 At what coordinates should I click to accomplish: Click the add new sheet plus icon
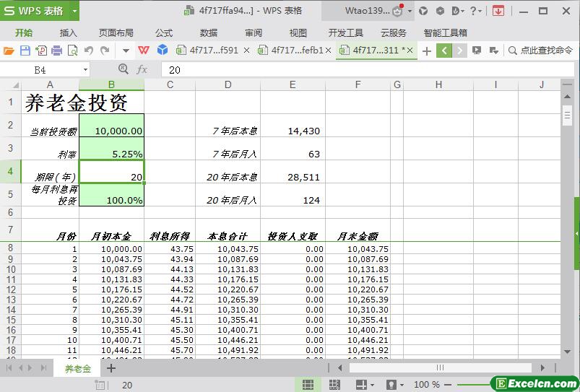pyautogui.click(x=111, y=368)
